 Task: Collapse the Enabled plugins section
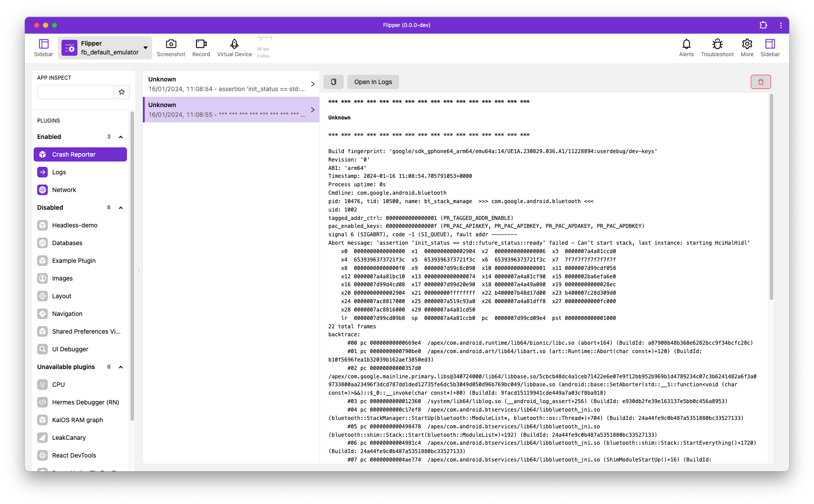coord(121,137)
